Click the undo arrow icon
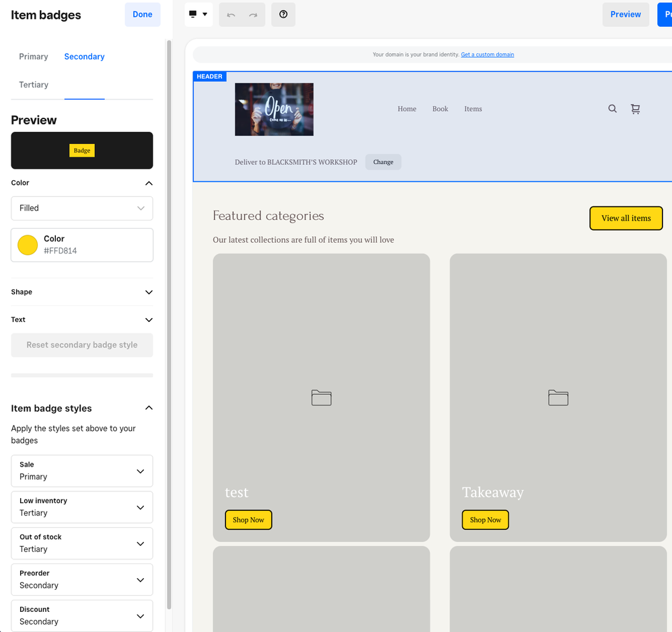Viewport: 672px width, 632px height. tap(231, 15)
